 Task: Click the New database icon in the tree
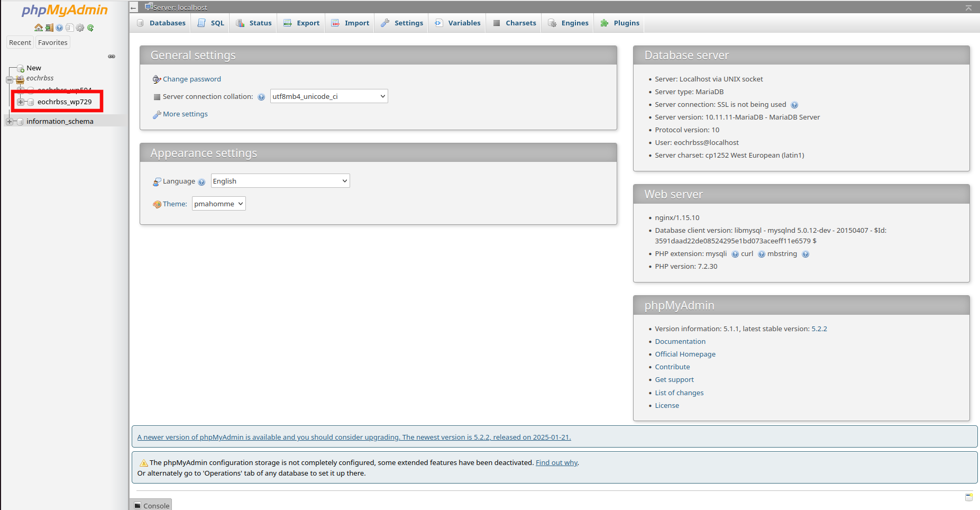pos(21,68)
